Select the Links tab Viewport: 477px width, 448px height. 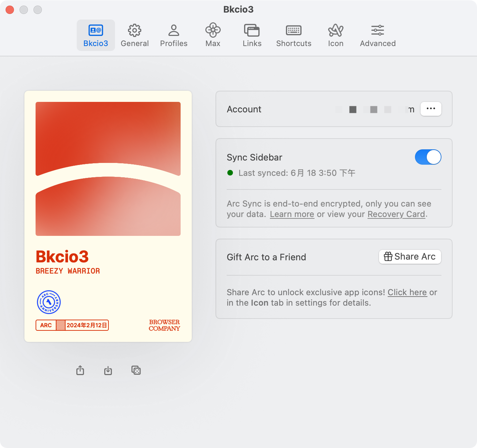[252, 35]
